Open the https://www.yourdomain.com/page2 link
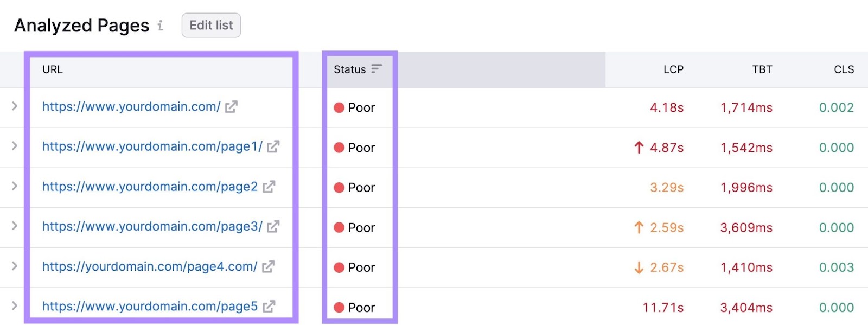868x325 pixels. point(150,187)
